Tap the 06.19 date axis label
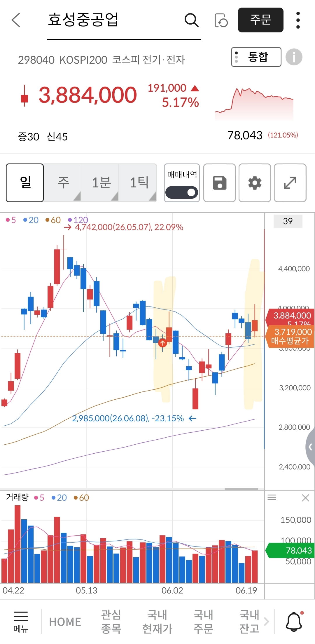This screenshot has height=644, width=315. coord(246,590)
